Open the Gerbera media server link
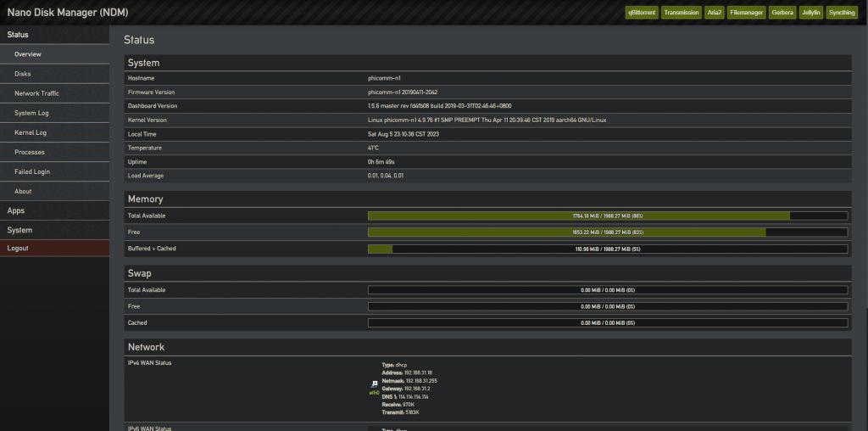 point(782,13)
